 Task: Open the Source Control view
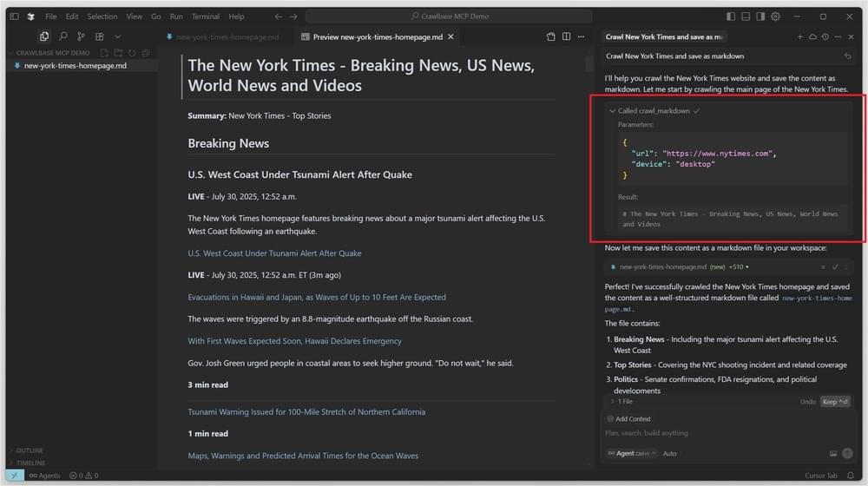(81, 36)
